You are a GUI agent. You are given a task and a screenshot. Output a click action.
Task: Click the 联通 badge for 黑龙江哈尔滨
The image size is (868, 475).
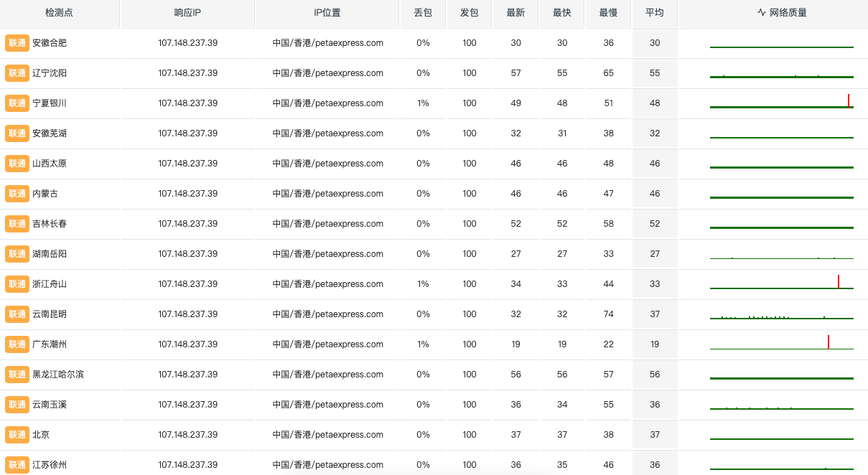pyautogui.click(x=17, y=375)
